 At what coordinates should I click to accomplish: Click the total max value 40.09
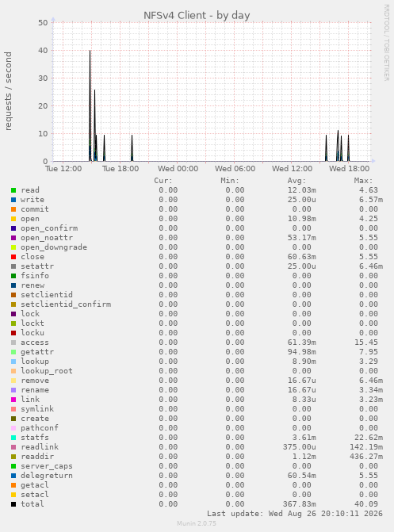[x=366, y=504]
